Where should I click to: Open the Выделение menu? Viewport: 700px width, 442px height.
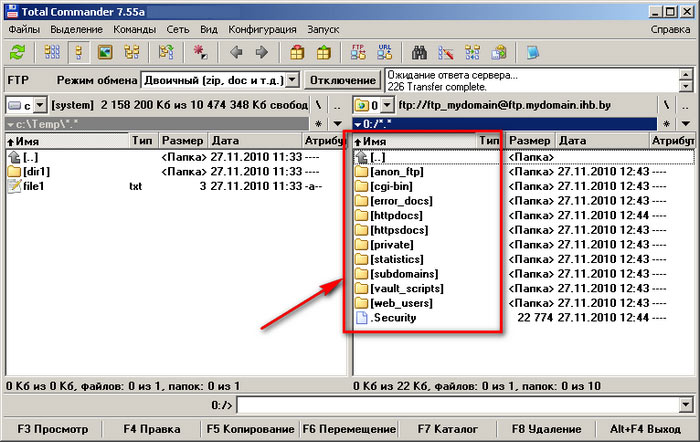pyautogui.click(x=76, y=29)
